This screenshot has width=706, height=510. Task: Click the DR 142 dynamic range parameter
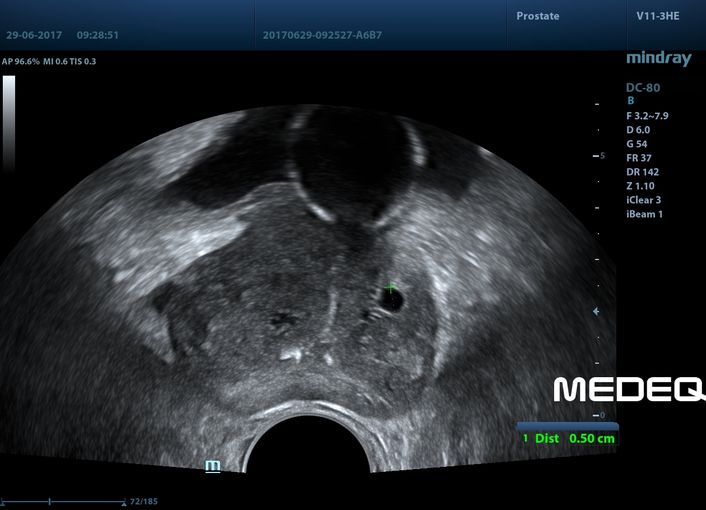642,172
